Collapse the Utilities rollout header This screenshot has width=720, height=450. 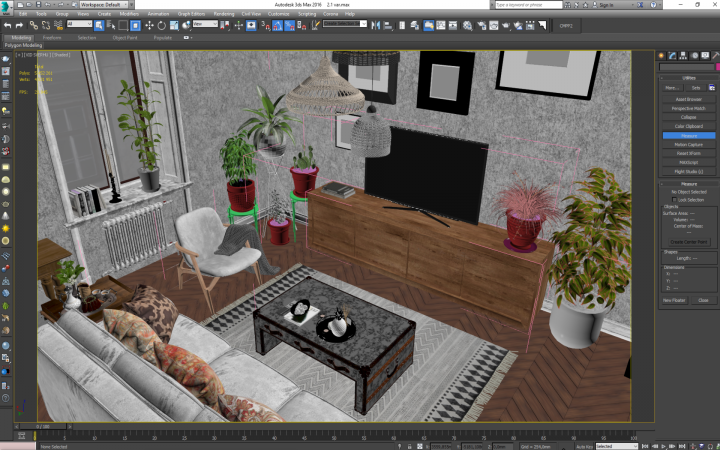(x=688, y=78)
